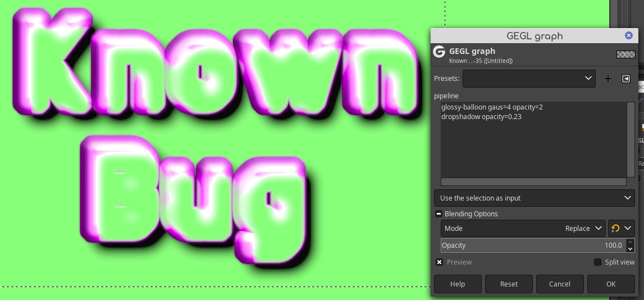The height and width of the screenshot is (300, 644).
Task: Click the checkered preview thumbnail in header
Action: click(623, 54)
